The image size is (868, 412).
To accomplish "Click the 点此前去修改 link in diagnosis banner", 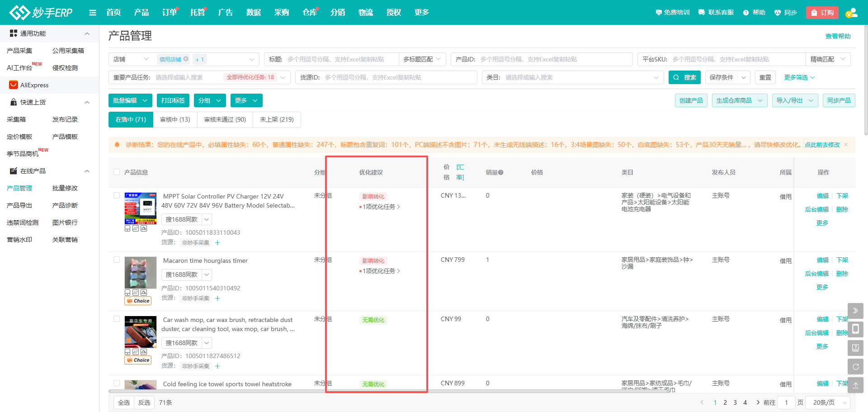I will click(822, 145).
